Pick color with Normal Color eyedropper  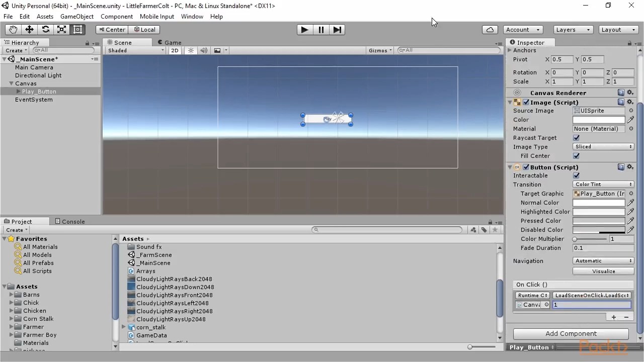630,203
